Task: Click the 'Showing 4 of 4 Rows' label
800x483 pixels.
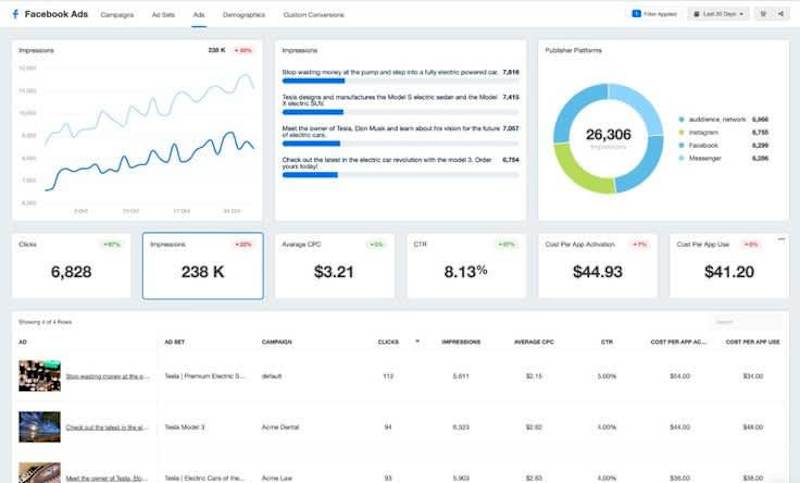Action: pyautogui.click(x=45, y=322)
